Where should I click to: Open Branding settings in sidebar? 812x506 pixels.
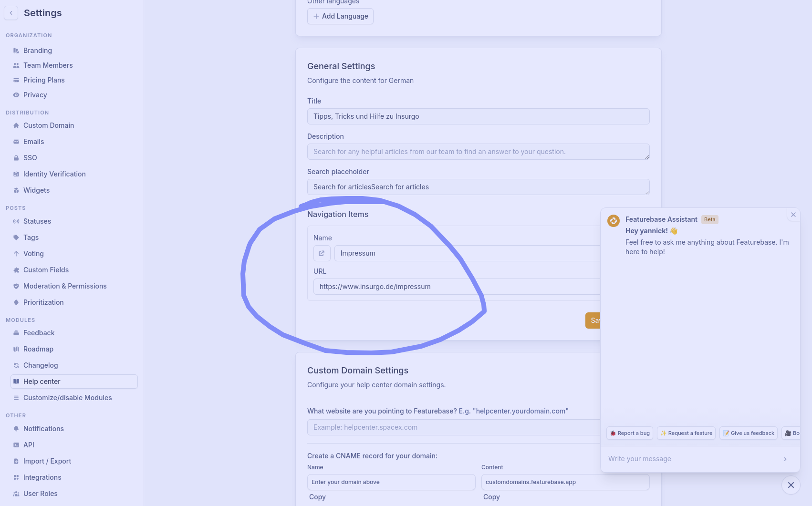pos(38,51)
